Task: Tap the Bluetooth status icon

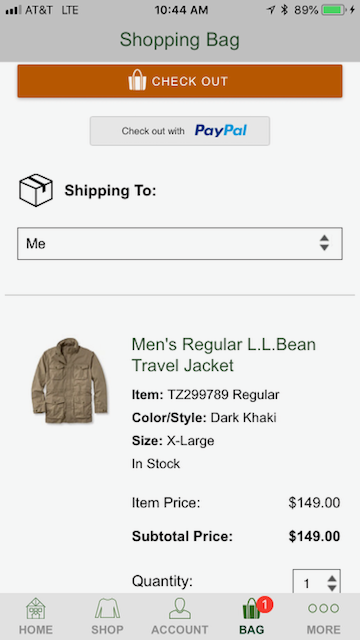Action: (x=284, y=10)
